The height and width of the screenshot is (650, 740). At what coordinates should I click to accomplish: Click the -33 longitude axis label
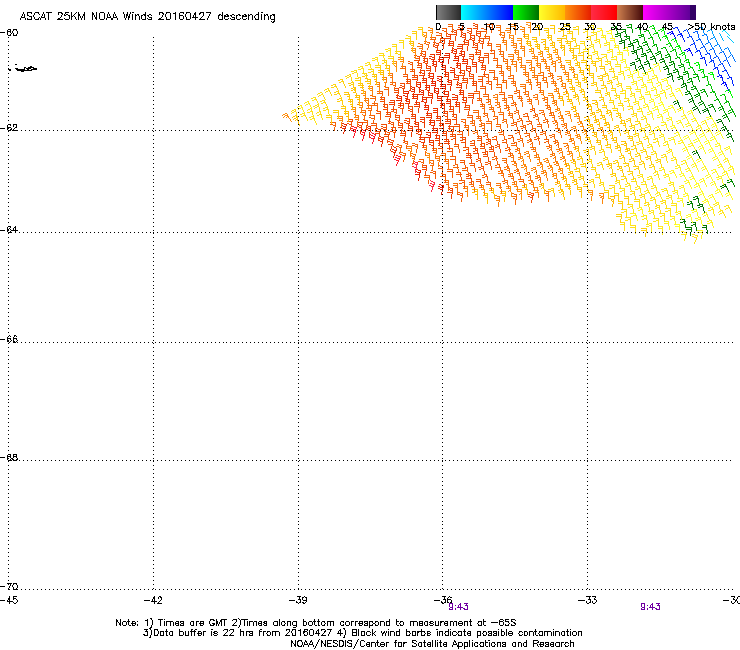tap(588, 600)
